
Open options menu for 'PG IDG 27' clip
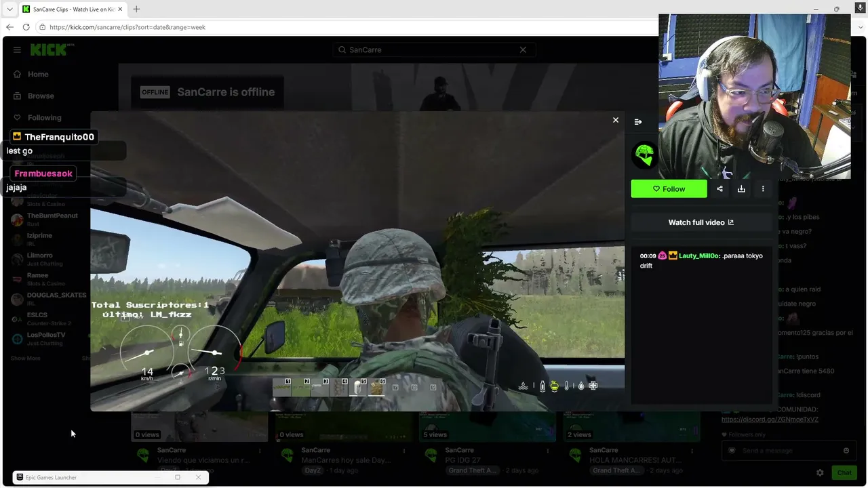pyautogui.click(x=549, y=450)
